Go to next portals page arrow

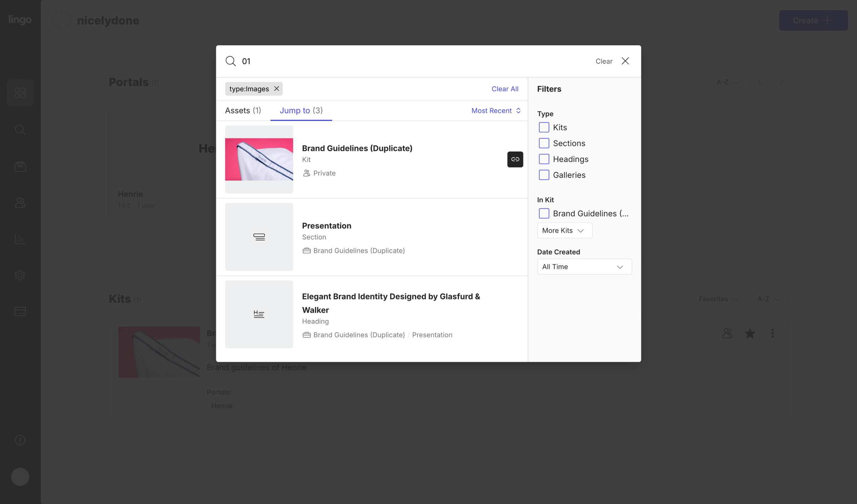[782, 82]
